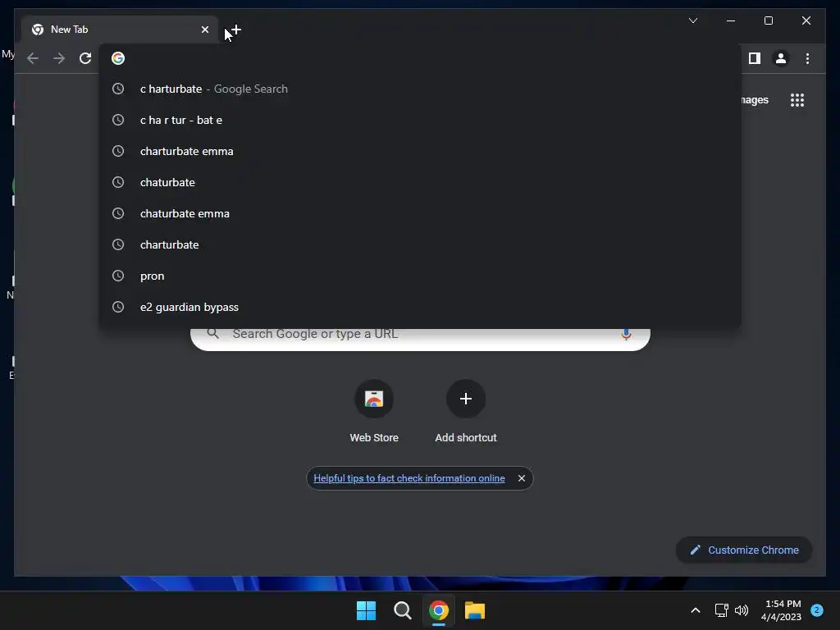
Task: Click the partially hidden Images link
Action: coord(755,100)
